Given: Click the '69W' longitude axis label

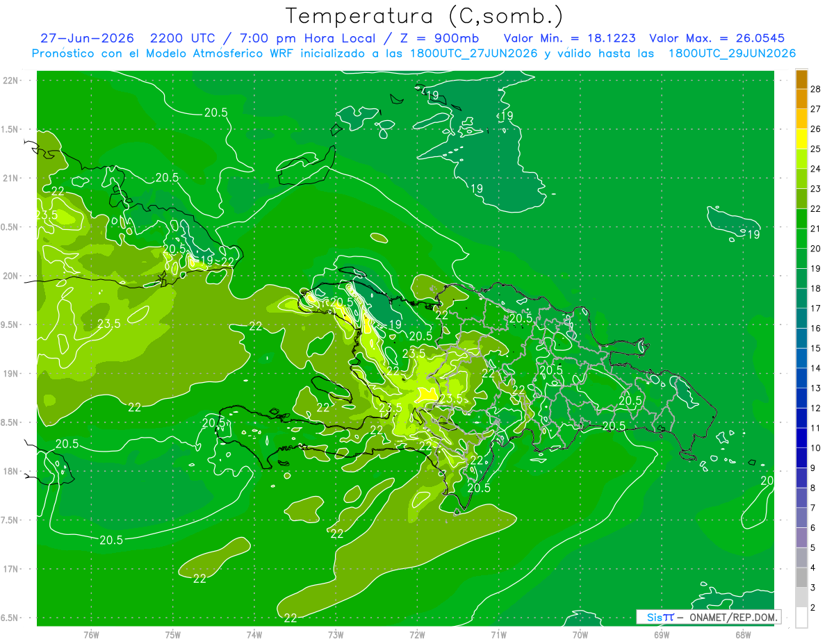Looking at the screenshot, I should [x=662, y=635].
